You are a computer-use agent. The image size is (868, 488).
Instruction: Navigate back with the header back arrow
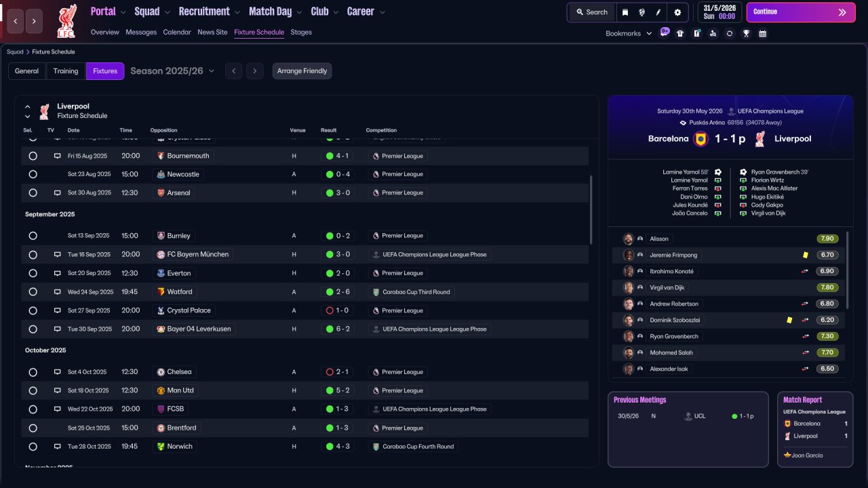click(16, 21)
